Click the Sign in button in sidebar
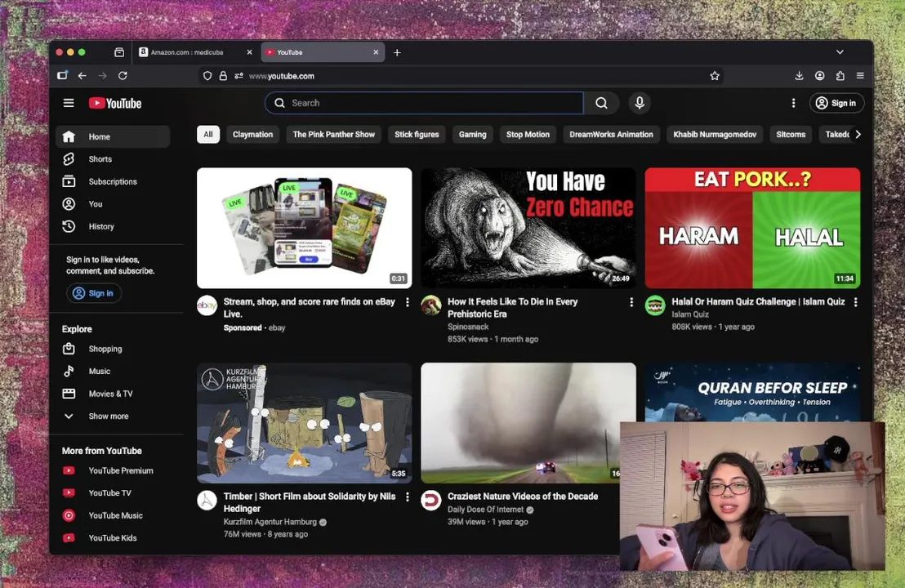905x588 pixels. click(93, 293)
